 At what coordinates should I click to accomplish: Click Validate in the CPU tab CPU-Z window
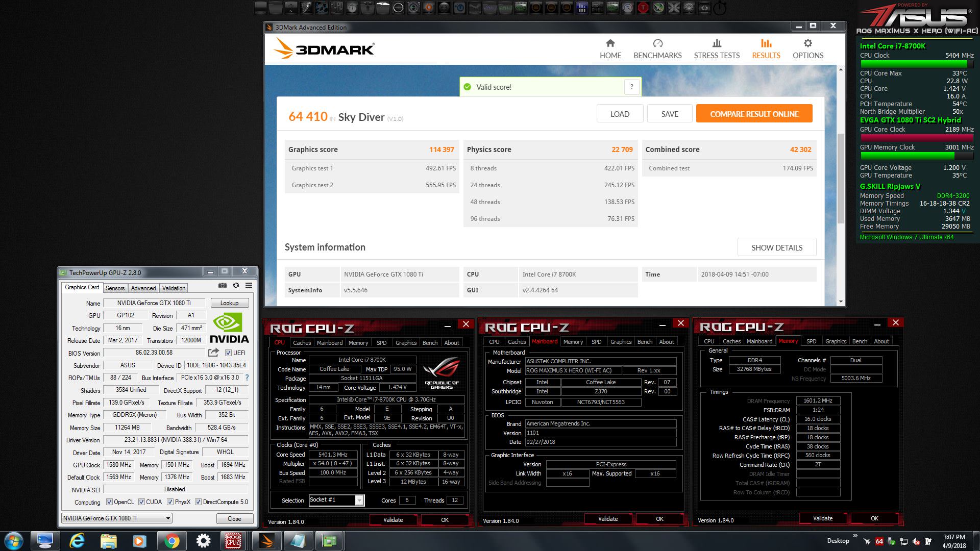click(x=393, y=520)
